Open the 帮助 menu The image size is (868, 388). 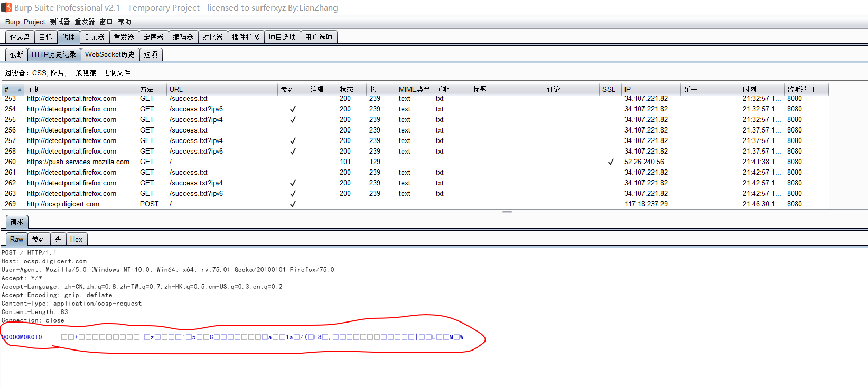(x=125, y=22)
